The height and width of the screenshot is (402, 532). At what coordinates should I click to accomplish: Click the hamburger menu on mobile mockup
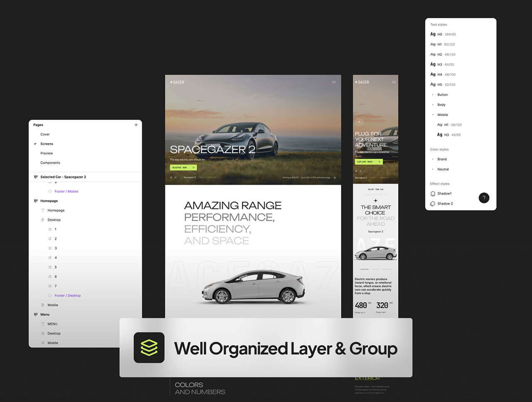coord(394,82)
